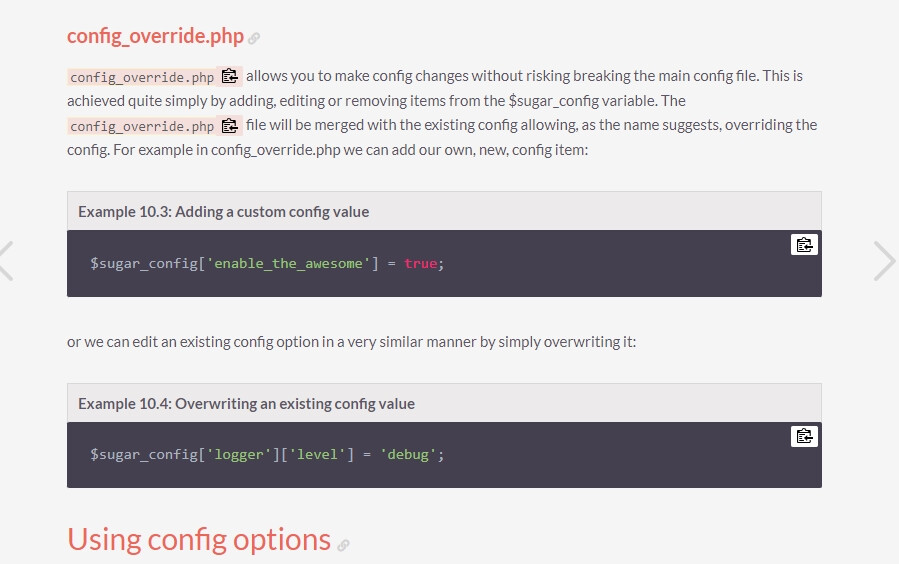This screenshot has width=899, height=564.
Task: Copy second inline config_override.php code snippet
Action: (x=230, y=126)
